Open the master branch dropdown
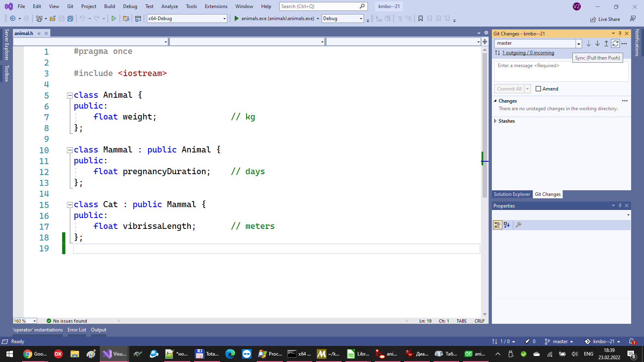Screen dimensions: 644x362 (x=579, y=43)
